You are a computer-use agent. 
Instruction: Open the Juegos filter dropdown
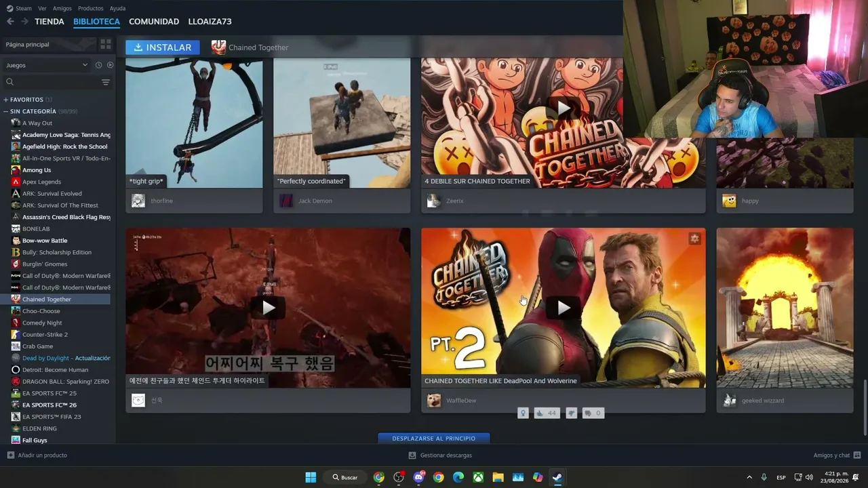click(x=47, y=65)
